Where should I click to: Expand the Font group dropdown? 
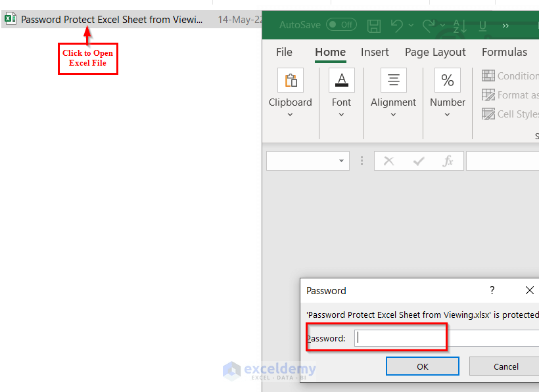coord(341,116)
